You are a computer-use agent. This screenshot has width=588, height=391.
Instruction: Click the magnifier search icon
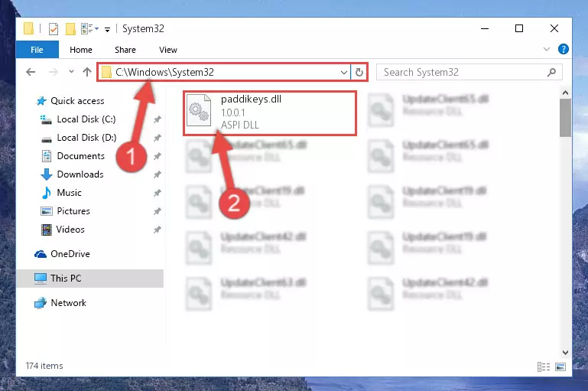click(x=551, y=72)
